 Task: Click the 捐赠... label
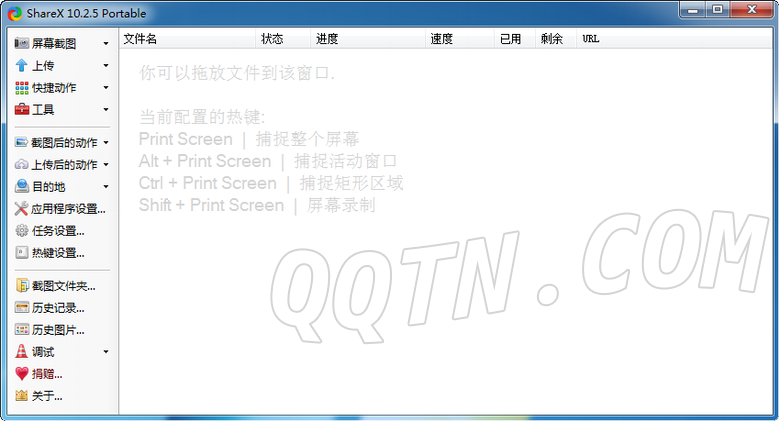[47, 374]
